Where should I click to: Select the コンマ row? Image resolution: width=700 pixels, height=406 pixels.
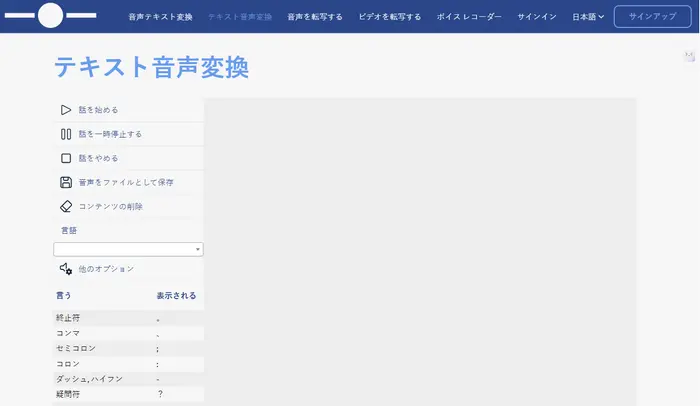coord(128,333)
